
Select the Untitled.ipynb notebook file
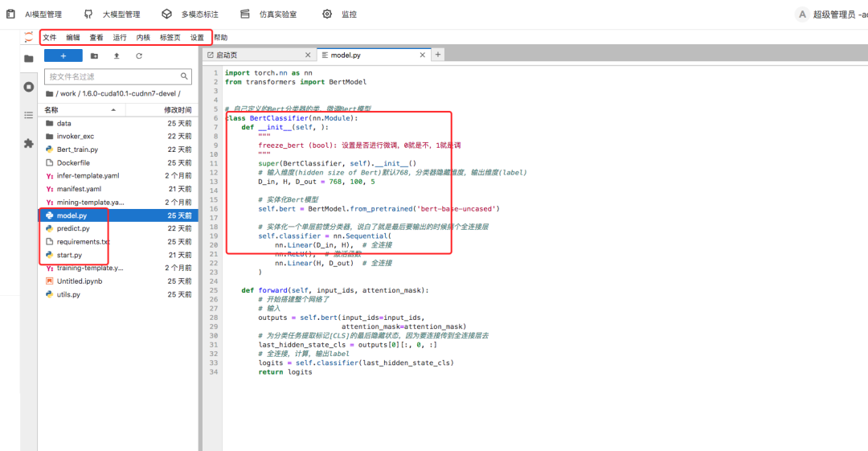[80, 281]
